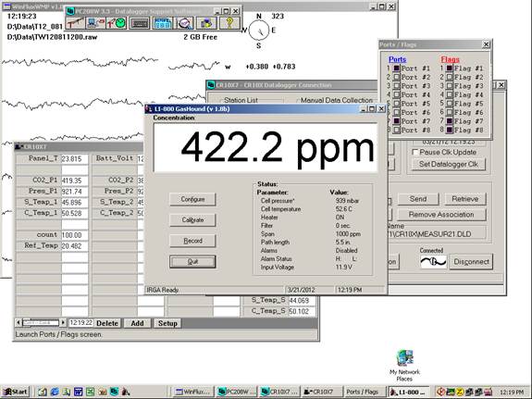
Task: Click the PC208W title bar icon
Action: click(70, 11)
